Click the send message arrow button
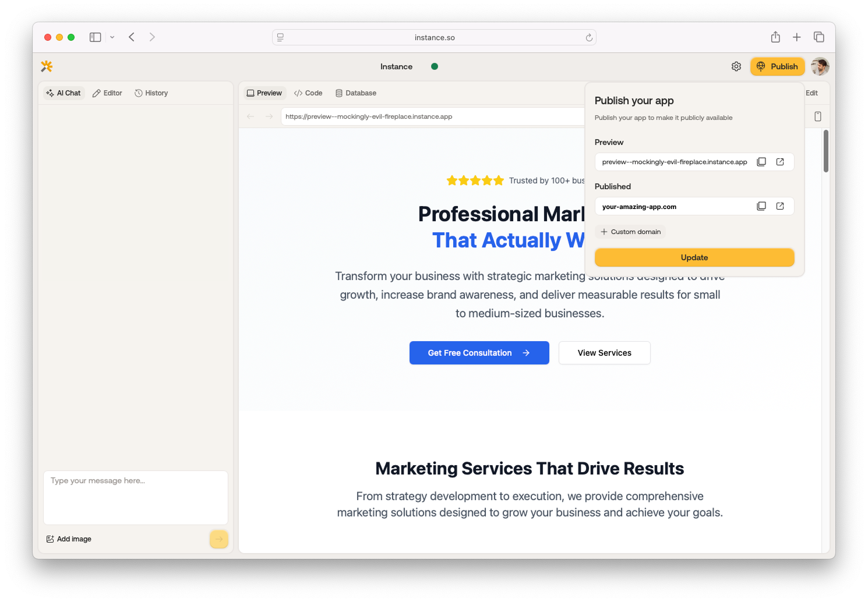Screen dimensions: 868x602 [218, 539]
